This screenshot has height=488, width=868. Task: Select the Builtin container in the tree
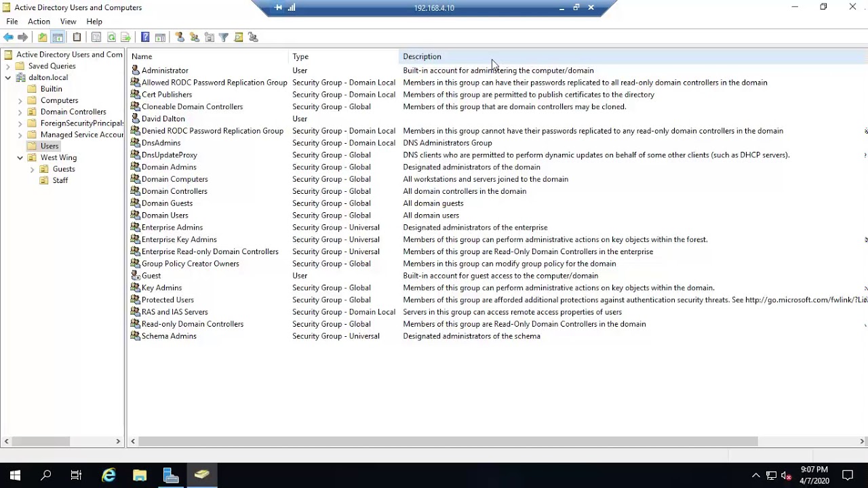(x=51, y=89)
